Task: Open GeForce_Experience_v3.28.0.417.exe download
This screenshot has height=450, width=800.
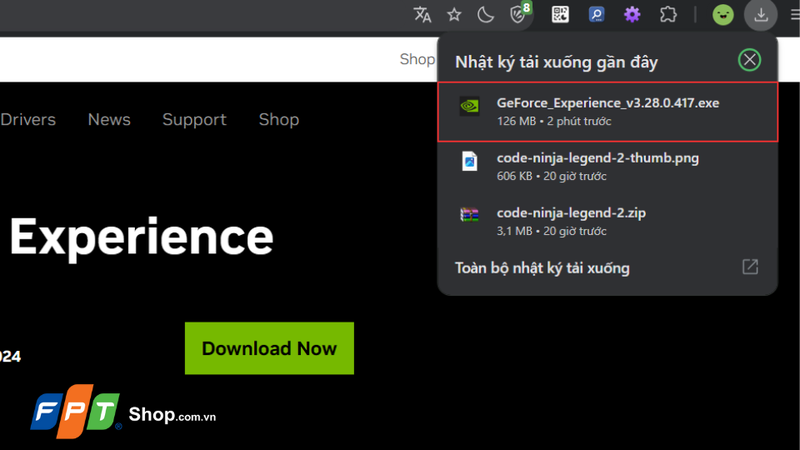Action: 607,112
